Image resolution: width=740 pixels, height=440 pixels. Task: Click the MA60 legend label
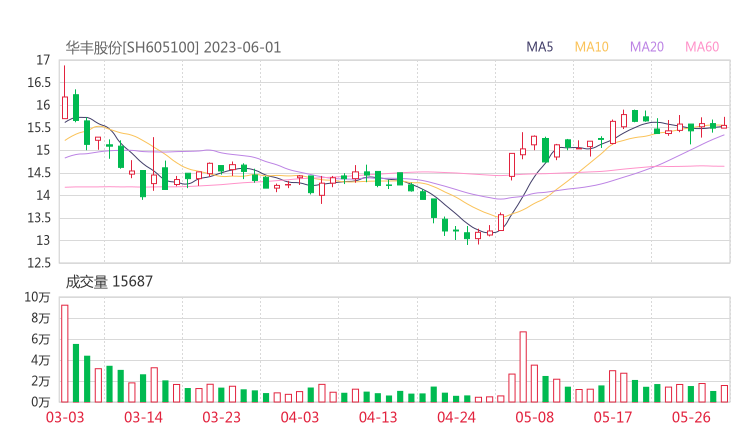[x=702, y=47]
